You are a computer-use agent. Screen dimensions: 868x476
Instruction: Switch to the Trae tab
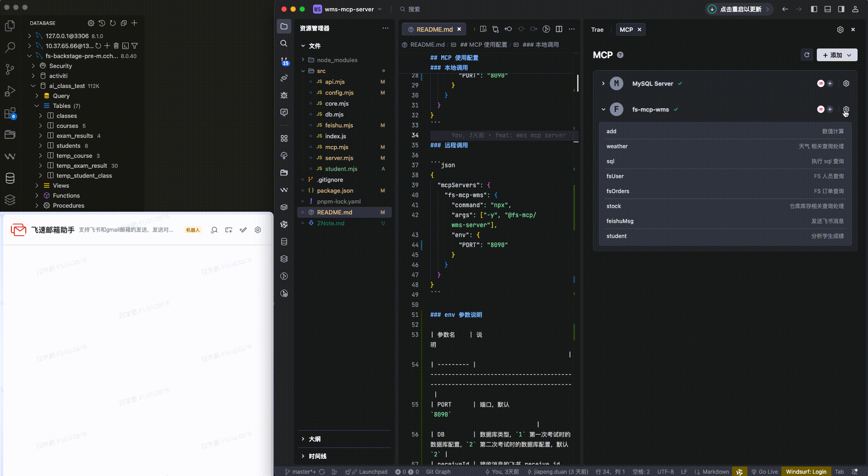point(597,29)
